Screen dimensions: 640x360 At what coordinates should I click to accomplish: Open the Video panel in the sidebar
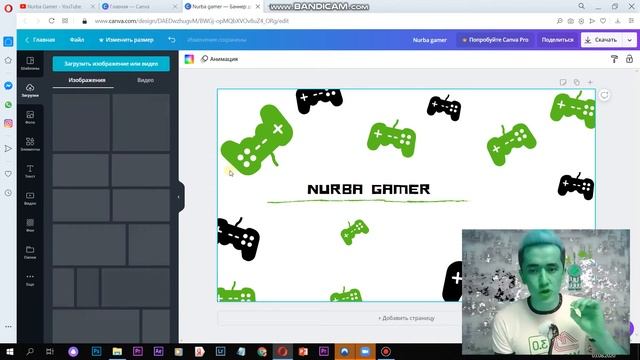tap(30, 198)
